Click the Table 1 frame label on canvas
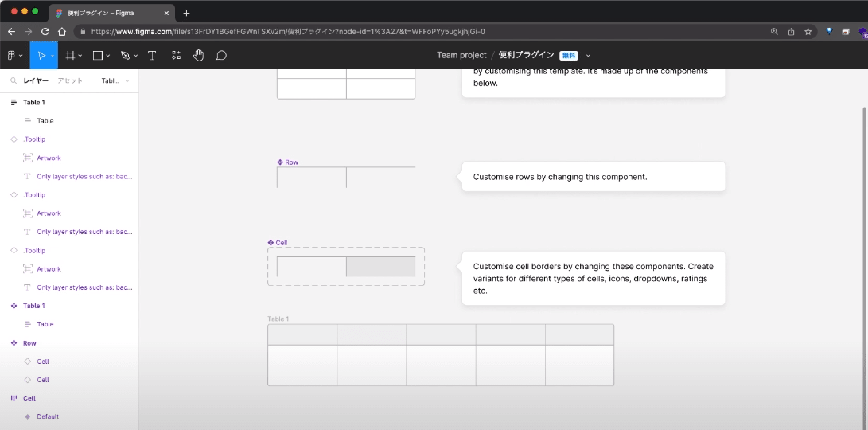This screenshot has height=430, width=868. [278, 319]
